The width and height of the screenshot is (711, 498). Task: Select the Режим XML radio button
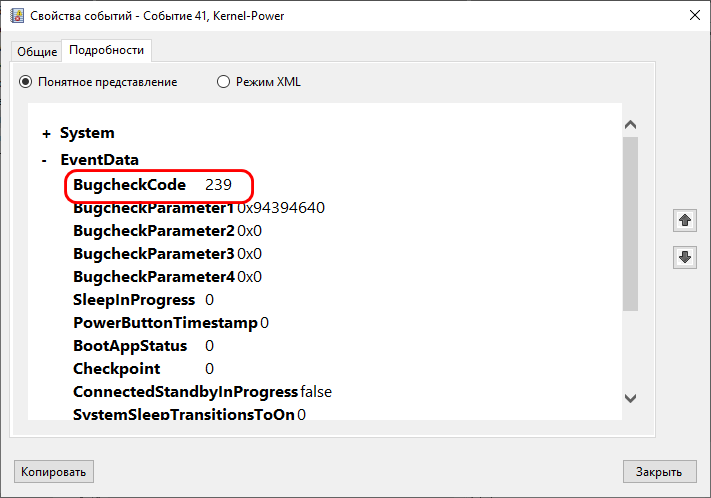pos(223,82)
